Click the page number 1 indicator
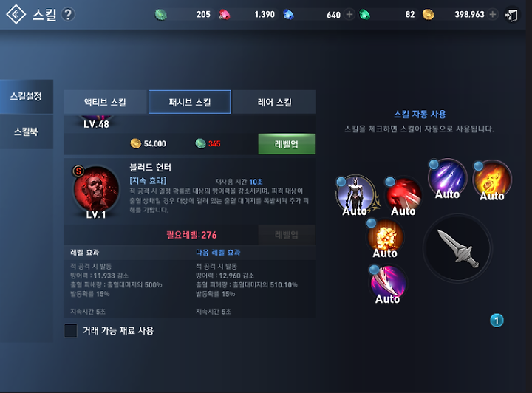This screenshot has height=393, width=532. (497, 321)
